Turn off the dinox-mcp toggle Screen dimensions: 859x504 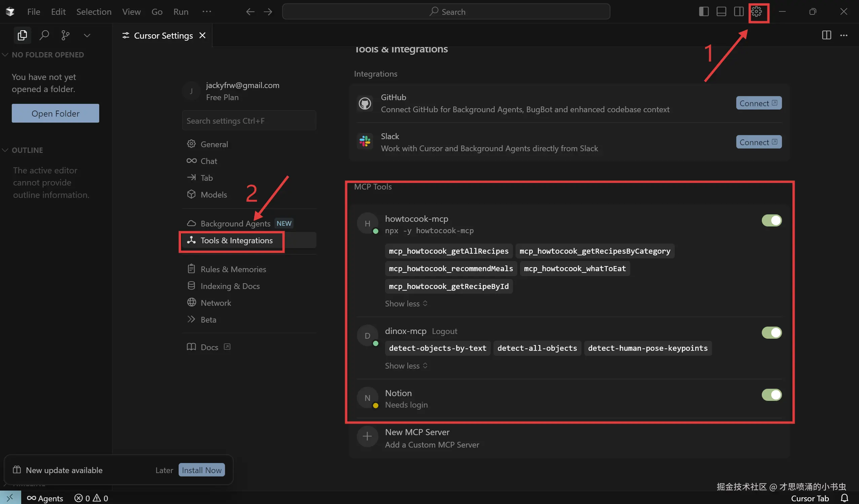tap(772, 333)
